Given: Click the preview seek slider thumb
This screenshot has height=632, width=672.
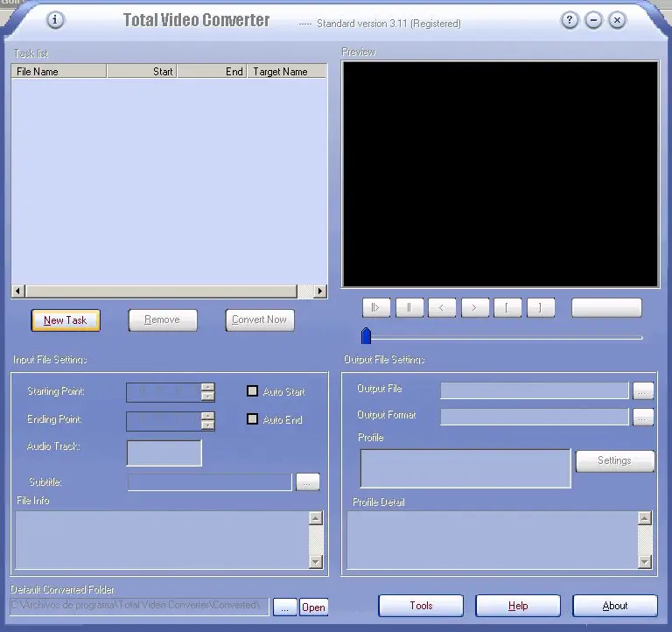Looking at the screenshot, I should tap(366, 336).
